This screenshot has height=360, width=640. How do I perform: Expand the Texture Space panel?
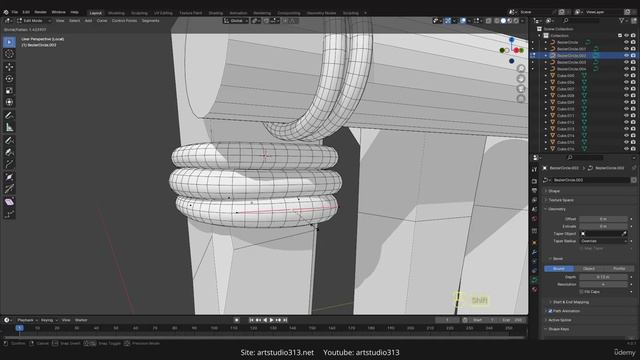click(x=560, y=200)
